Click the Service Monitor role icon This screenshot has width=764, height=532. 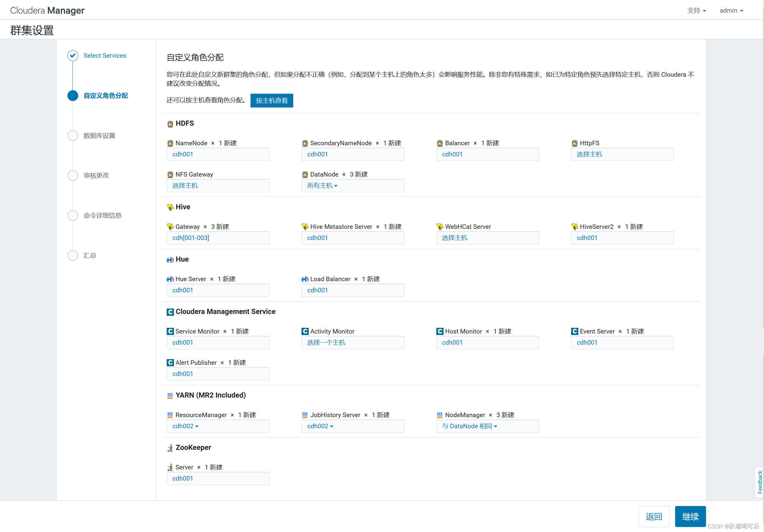[170, 331]
